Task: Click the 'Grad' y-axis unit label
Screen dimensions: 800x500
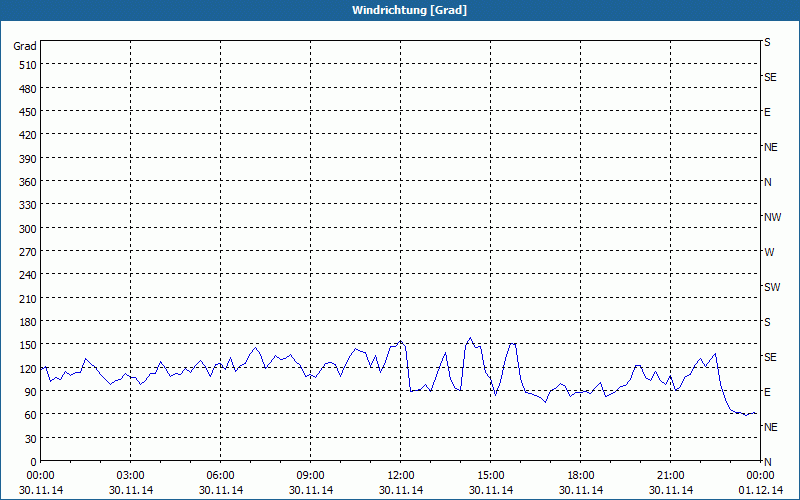Action: point(25,46)
